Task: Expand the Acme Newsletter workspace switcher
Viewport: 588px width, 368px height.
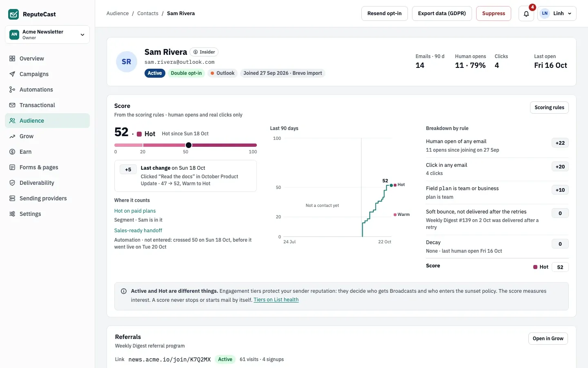Action: (x=47, y=34)
